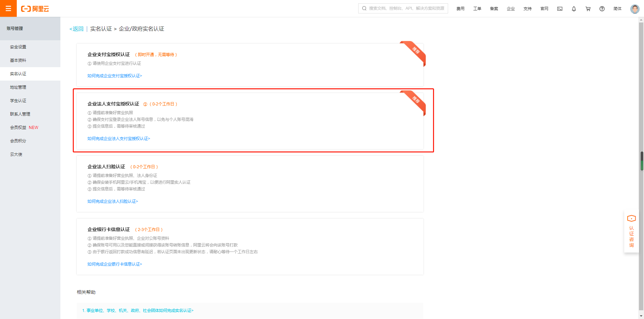The image size is (644, 319).
Task: Open the 官网 top menu
Action: [544, 9]
